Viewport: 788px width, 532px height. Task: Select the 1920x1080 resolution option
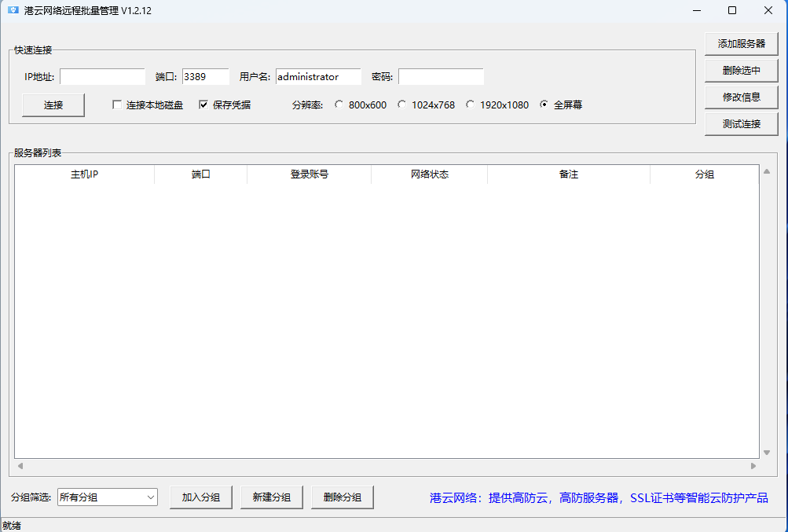pos(469,104)
